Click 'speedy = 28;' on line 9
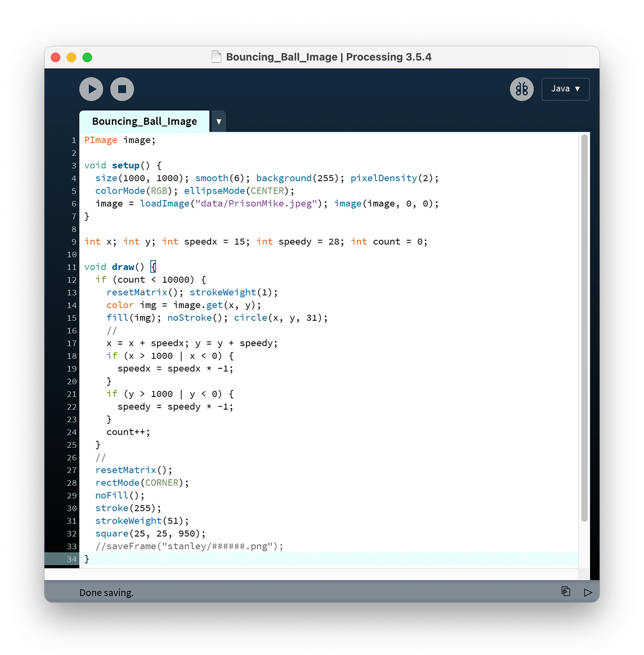This screenshot has height=655, width=644. click(x=311, y=241)
